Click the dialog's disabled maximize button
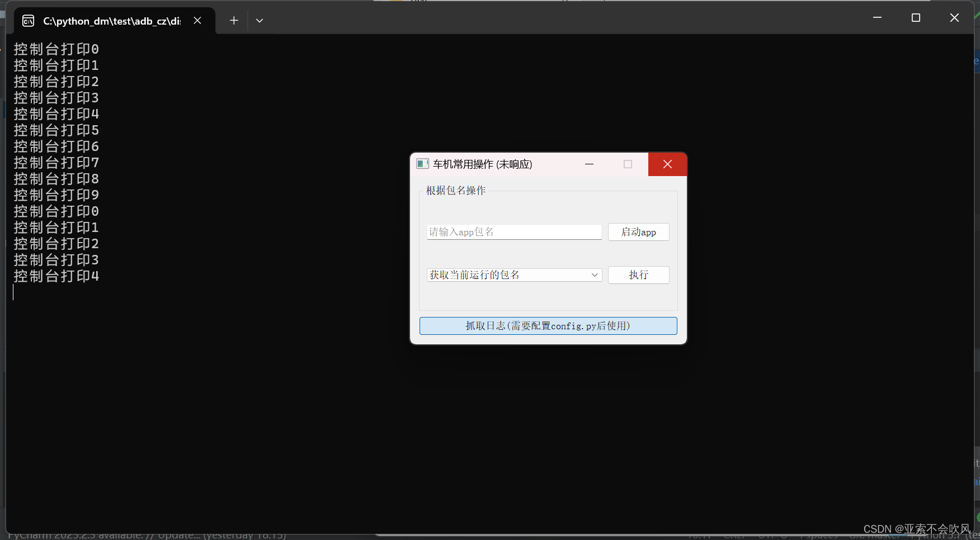This screenshot has height=540, width=980. point(628,164)
